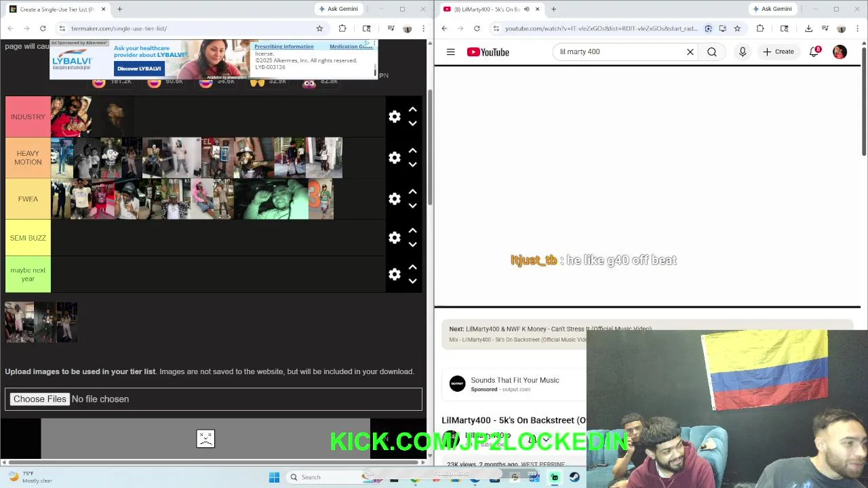Viewport: 868px width, 488px height.
Task: Open downloads in YouTube window
Action: click(x=808, y=28)
